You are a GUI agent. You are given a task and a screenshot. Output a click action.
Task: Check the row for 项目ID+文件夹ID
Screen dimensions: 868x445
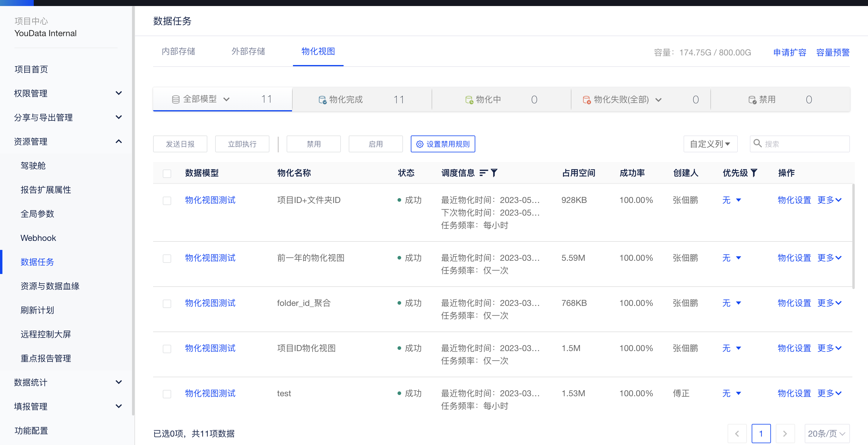tap(167, 201)
